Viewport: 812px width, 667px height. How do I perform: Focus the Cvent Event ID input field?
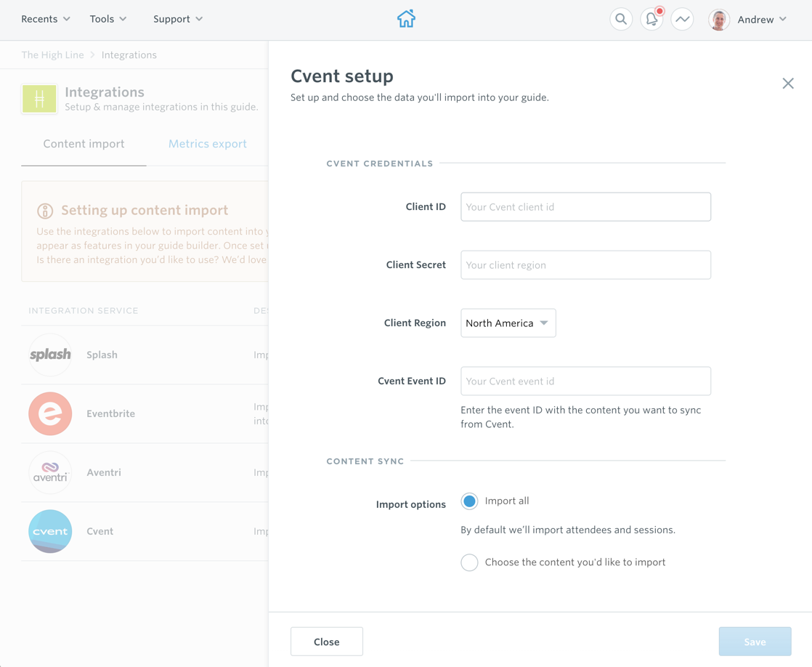[585, 381]
